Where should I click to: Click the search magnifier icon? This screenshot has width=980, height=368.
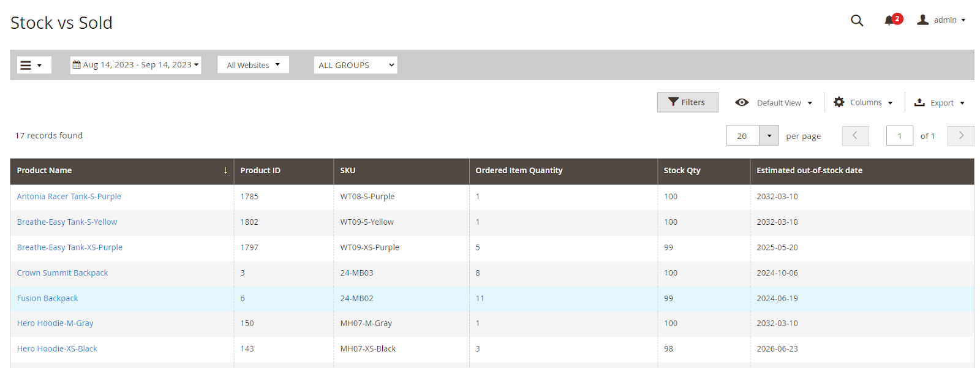pos(857,20)
